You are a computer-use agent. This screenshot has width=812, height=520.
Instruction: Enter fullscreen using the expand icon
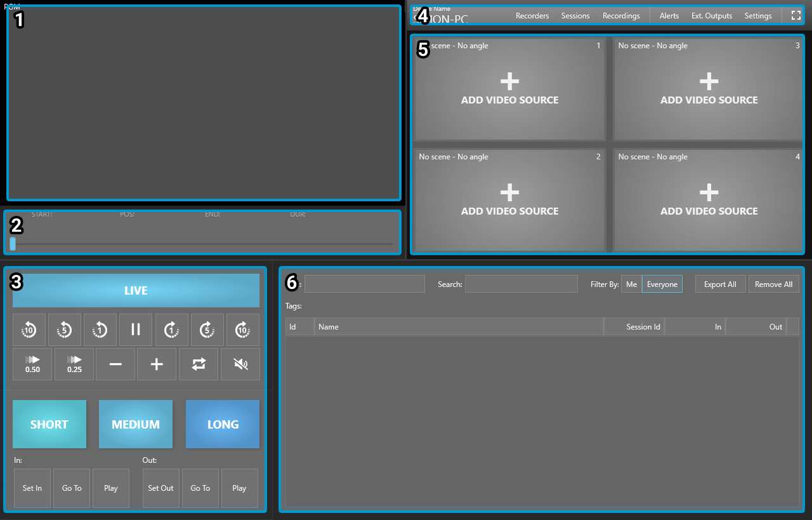pyautogui.click(x=796, y=16)
